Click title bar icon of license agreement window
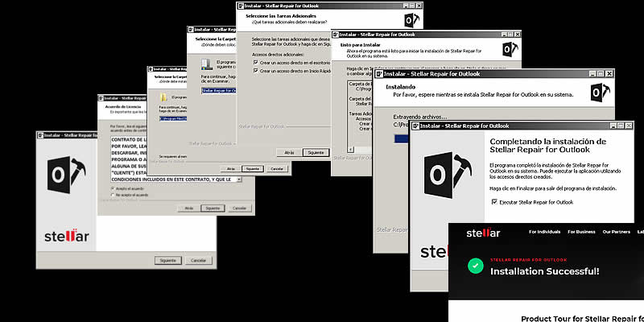Image resolution: width=644 pixels, height=322 pixels. (101, 98)
